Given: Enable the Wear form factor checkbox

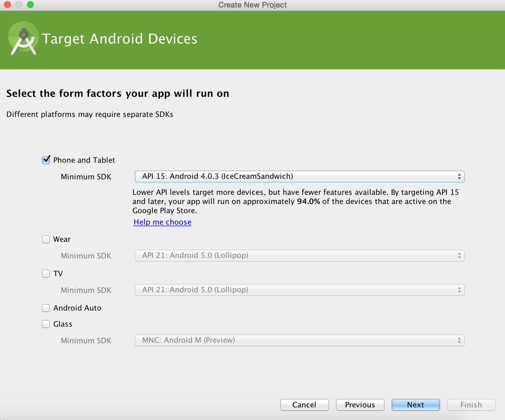Looking at the screenshot, I should pyautogui.click(x=46, y=239).
